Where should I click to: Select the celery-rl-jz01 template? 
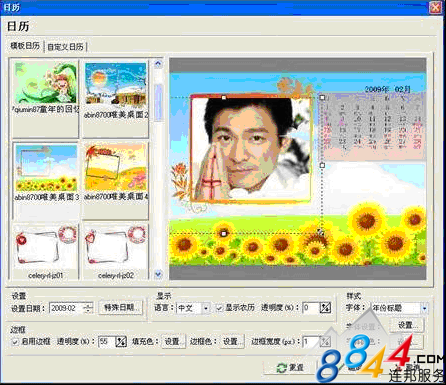click(46, 252)
